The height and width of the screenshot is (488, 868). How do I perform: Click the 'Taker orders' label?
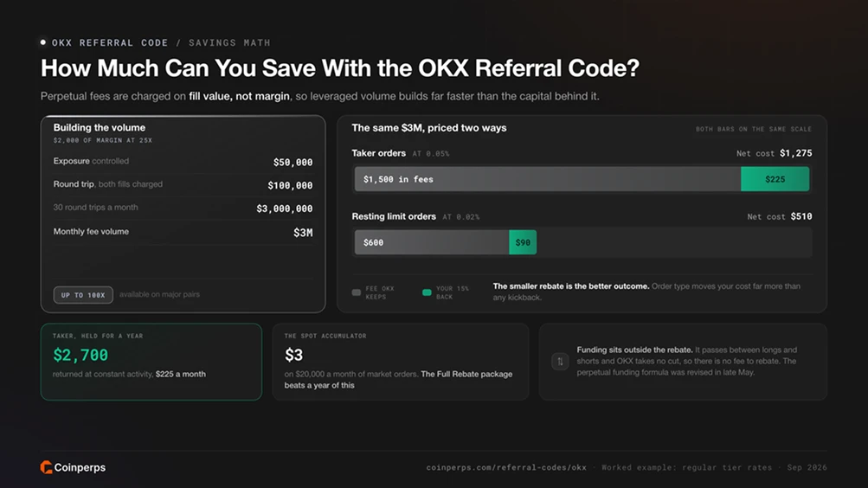pyautogui.click(x=379, y=153)
